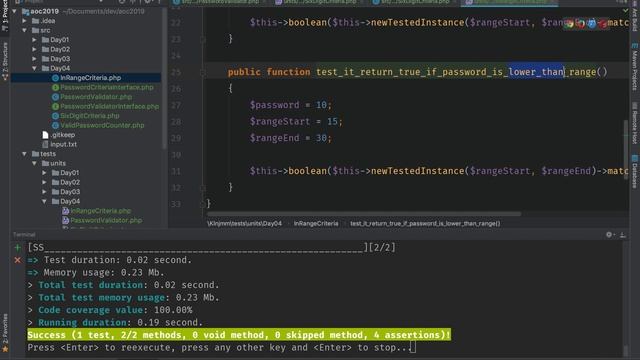Screen dimensions: 640x360
Task: Open Chrome browser preview icon in editor
Action: coord(569,24)
